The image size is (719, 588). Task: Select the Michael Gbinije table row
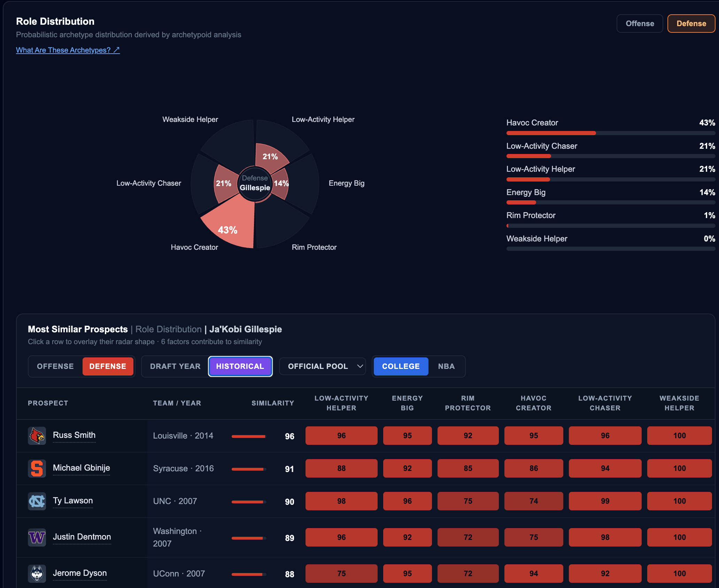[x=366, y=469]
